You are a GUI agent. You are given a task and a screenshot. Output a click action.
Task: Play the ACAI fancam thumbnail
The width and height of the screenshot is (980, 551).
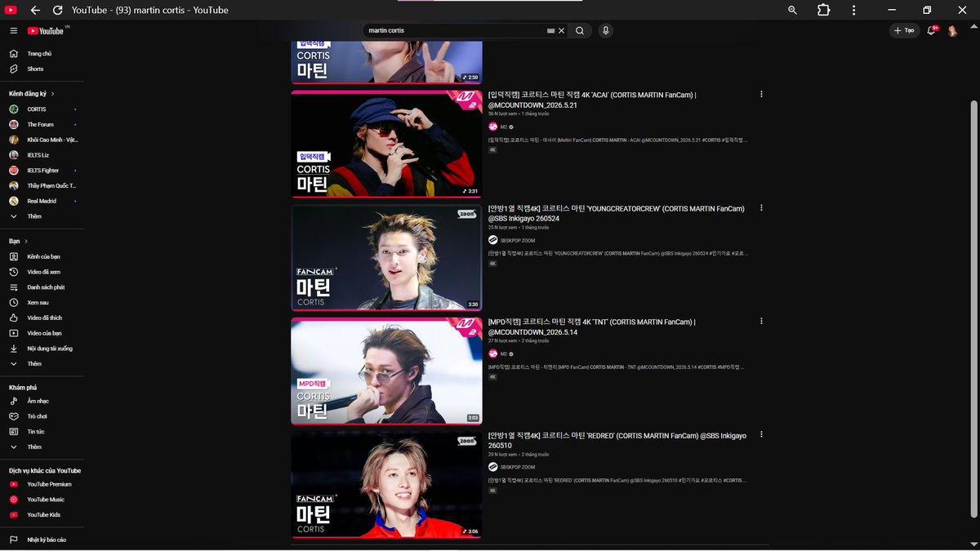(x=386, y=144)
